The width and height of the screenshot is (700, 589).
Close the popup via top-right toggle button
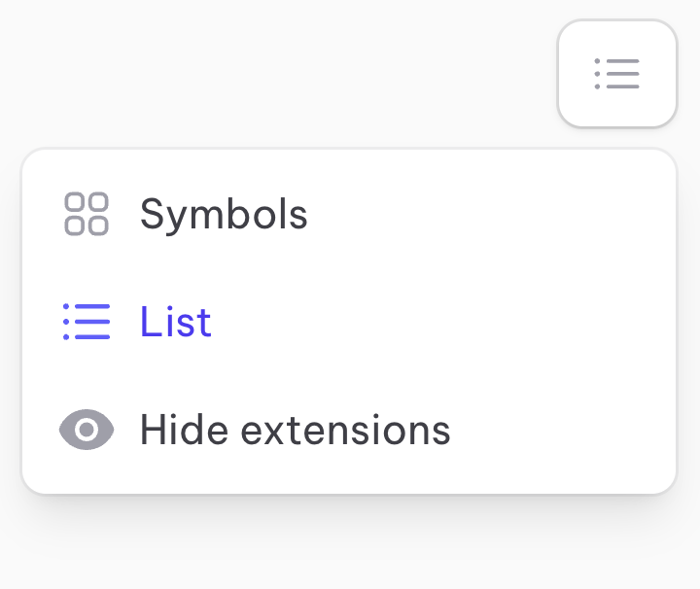616,74
